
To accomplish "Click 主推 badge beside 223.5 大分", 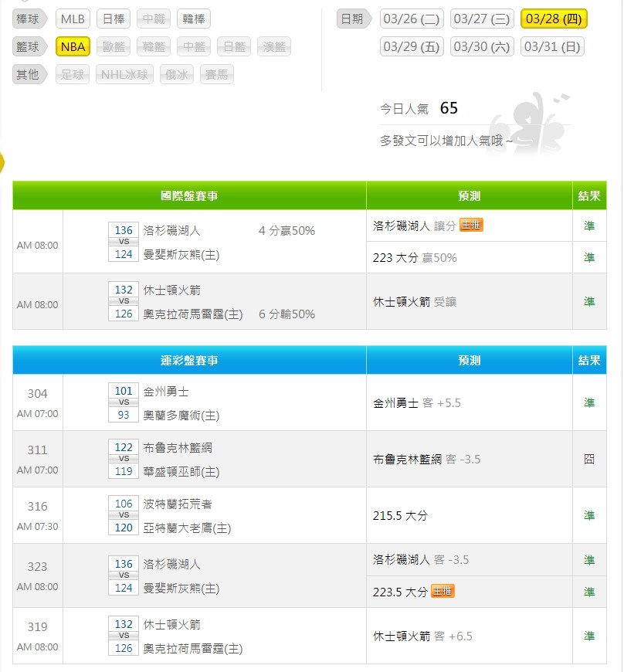I will (443, 591).
